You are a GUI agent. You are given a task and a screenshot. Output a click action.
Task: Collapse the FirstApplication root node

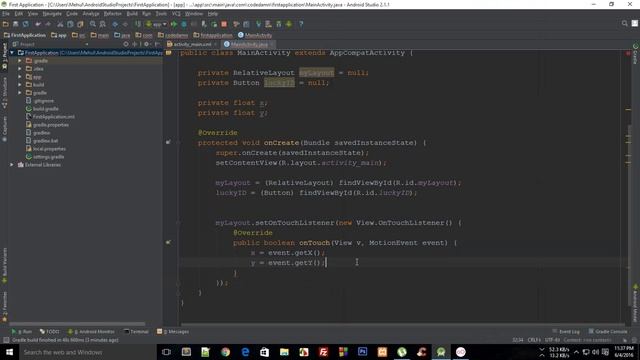[12, 53]
